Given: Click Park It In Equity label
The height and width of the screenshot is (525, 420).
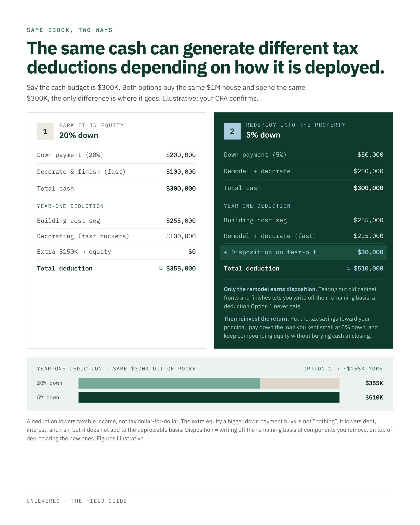Looking at the screenshot, I should point(91,125).
